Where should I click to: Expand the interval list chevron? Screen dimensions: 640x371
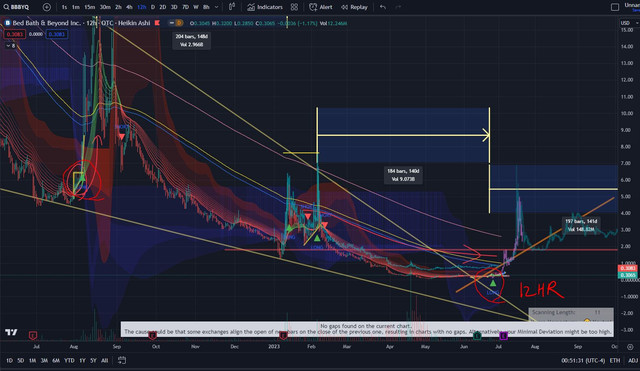pyautogui.click(x=216, y=7)
